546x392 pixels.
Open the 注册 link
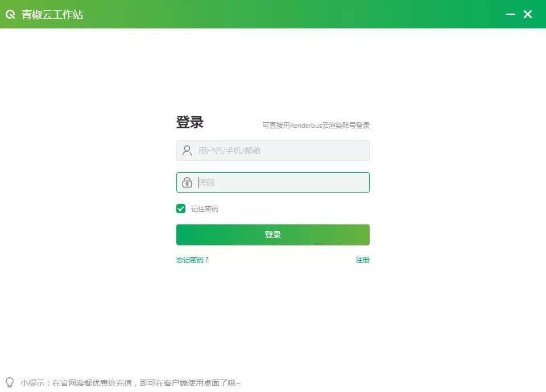[362, 260]
